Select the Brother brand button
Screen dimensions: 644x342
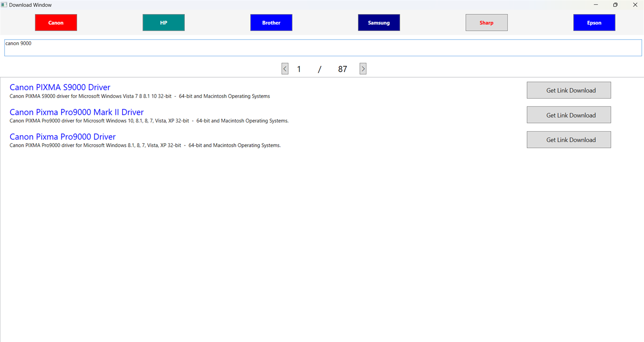[x=271, y=22]
